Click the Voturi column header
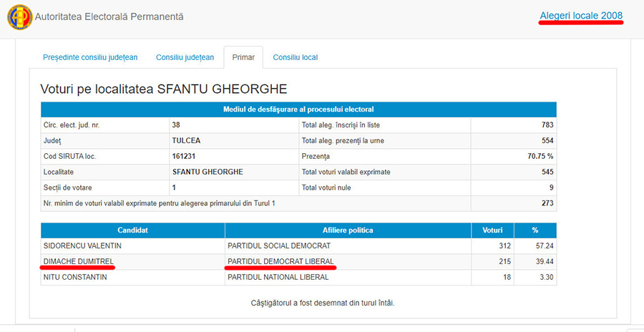Screen dimensions: 644x332 (492, 230)
